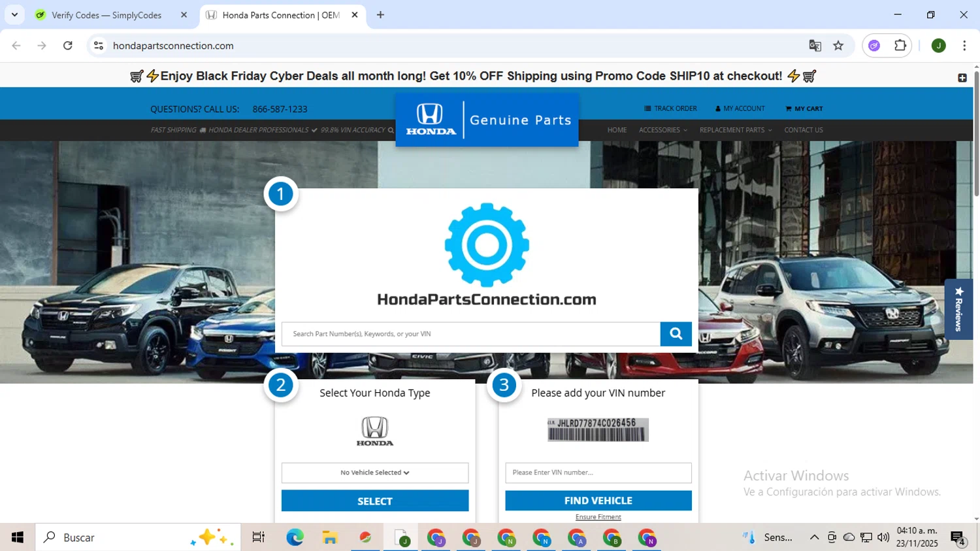The image size is (980, 551).
Task: Click the FIND VEHICLE button
Action: click(598, 501)
